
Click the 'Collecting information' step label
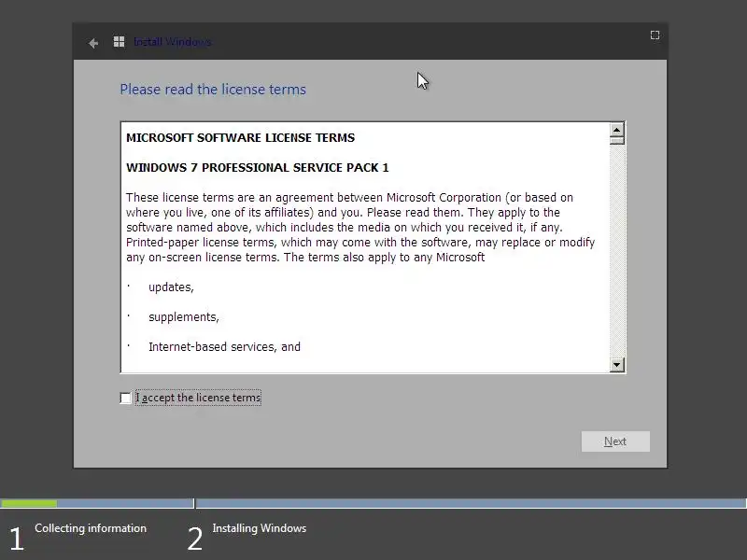(x=91, y=528)
